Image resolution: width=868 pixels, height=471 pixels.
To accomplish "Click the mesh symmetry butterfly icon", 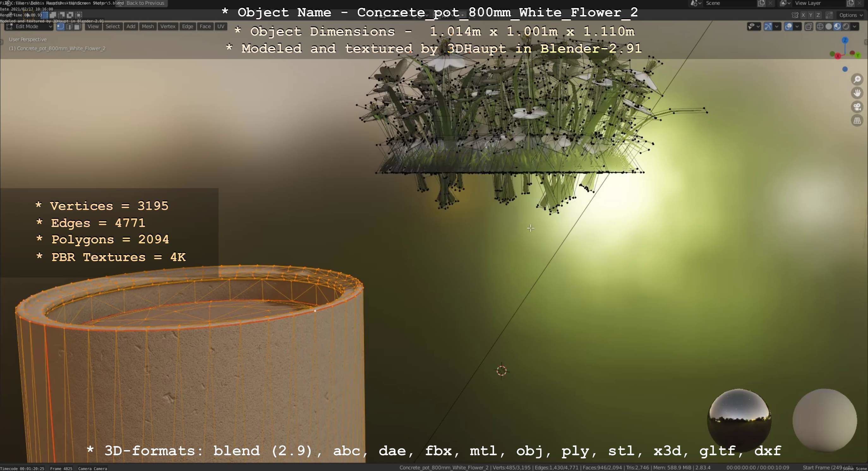I will click(x=795, y=15).
